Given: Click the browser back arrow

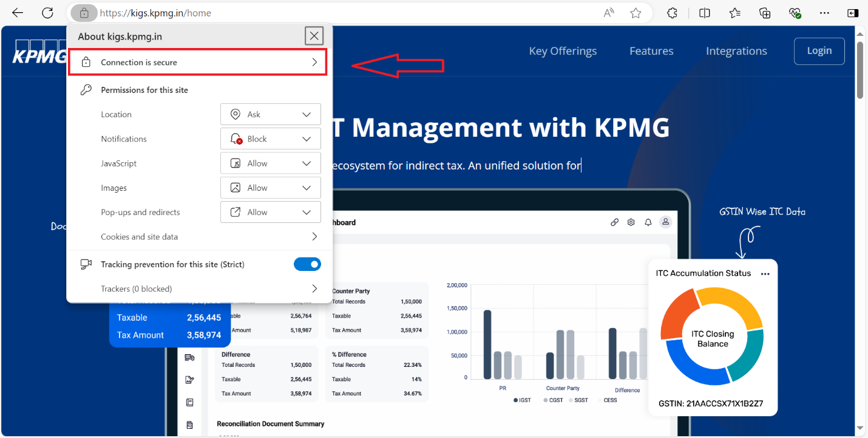Looking at the screenshot, I should point(18,13).
